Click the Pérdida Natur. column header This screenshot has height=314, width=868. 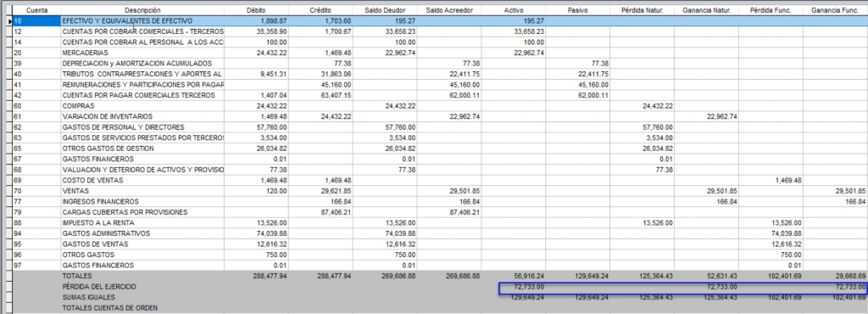(x=643, y=10)
